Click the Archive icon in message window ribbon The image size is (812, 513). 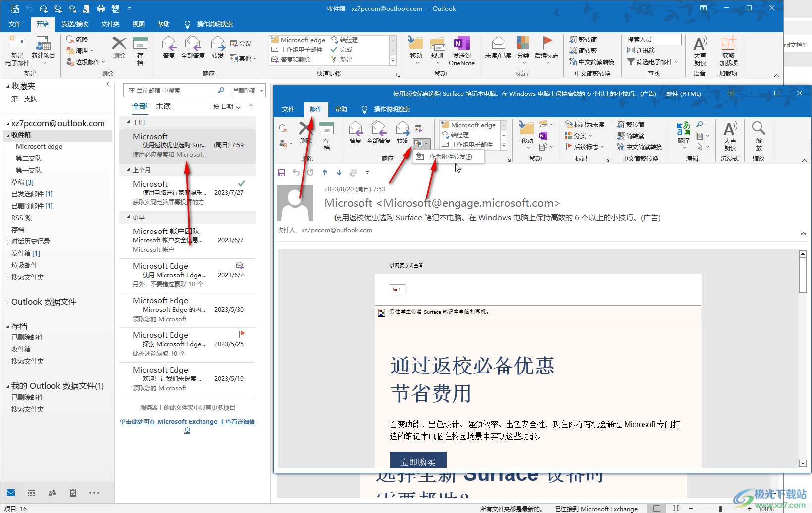327,129
